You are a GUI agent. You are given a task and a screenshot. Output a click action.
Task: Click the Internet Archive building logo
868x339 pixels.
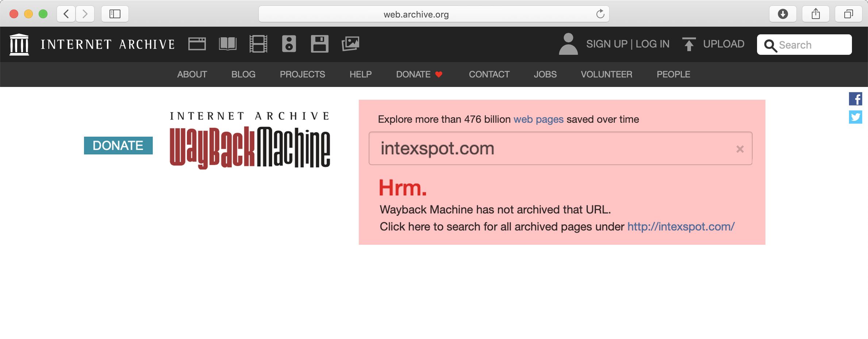coord(19,45)
